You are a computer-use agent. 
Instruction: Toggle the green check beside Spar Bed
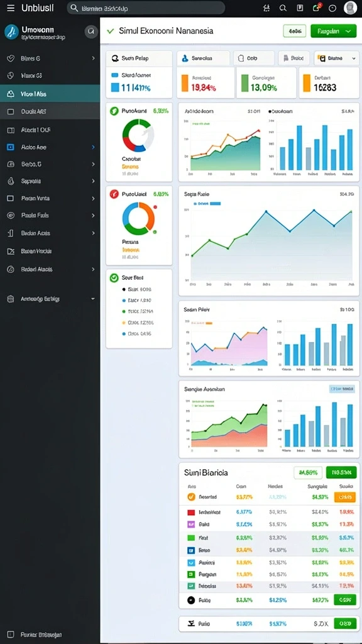[x=114, y=277]
